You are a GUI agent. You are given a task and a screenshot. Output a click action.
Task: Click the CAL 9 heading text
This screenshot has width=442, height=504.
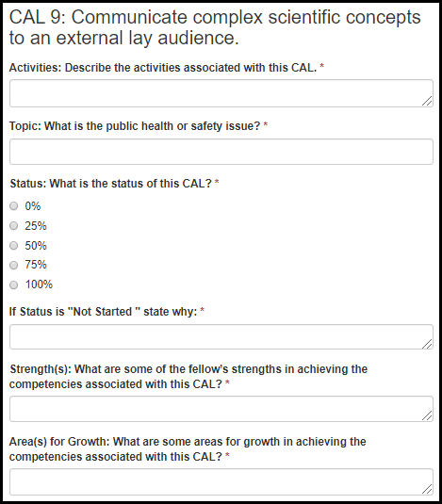(x=215, y=27)
